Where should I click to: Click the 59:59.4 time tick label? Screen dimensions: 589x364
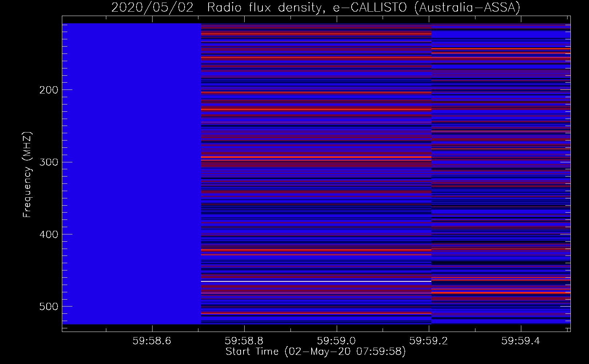[x=521, y=341]
